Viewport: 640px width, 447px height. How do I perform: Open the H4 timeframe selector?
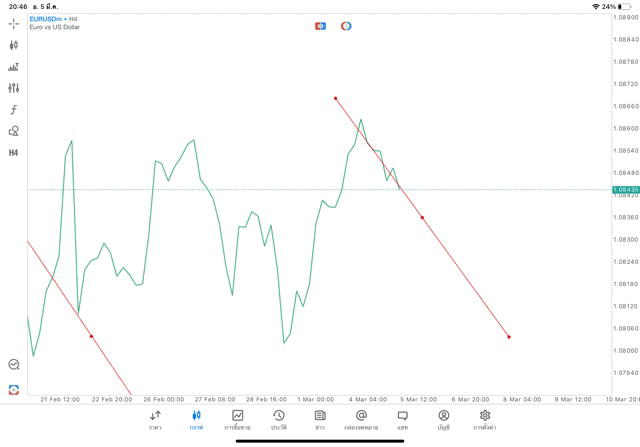pyautogui.click(x=14, y=153)
